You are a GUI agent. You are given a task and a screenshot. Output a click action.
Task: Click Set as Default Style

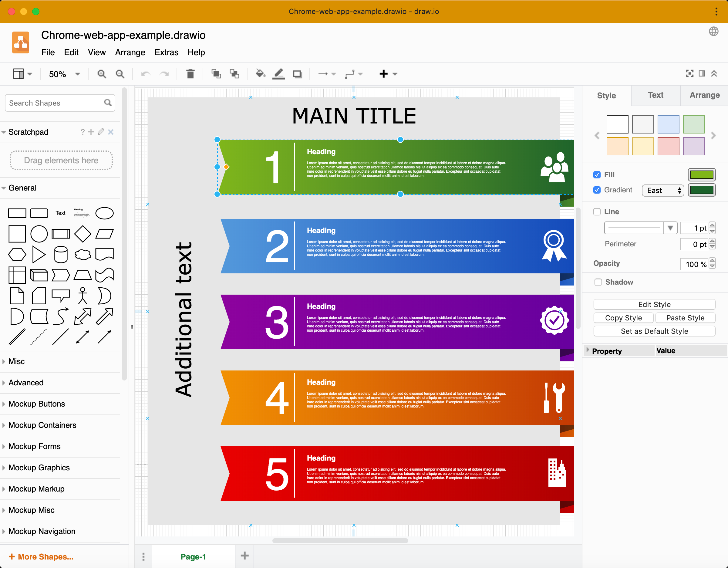pos(654,331)
